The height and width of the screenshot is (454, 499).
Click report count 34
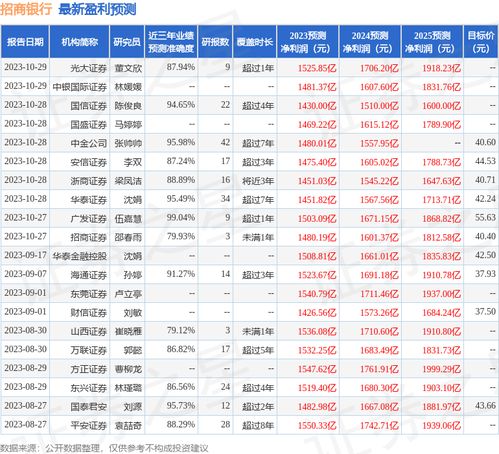(x=225, y=199)
